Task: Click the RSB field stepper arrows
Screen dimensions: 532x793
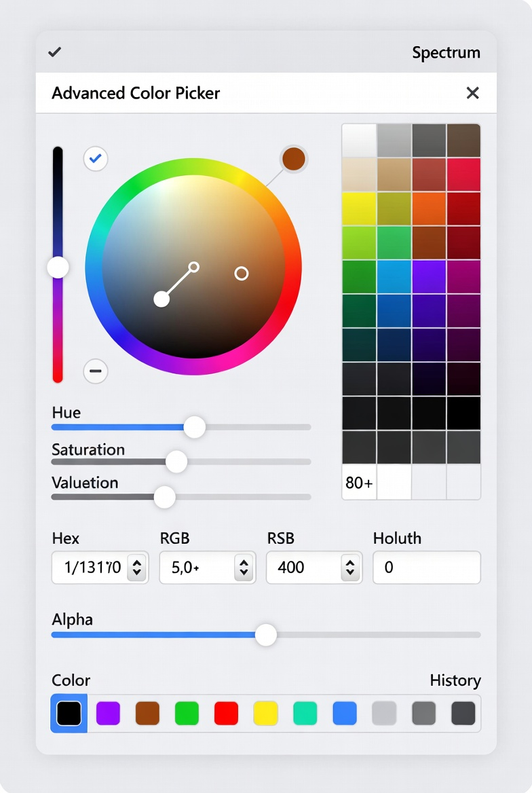Action: pyautogui.click(x=349, y=568)
